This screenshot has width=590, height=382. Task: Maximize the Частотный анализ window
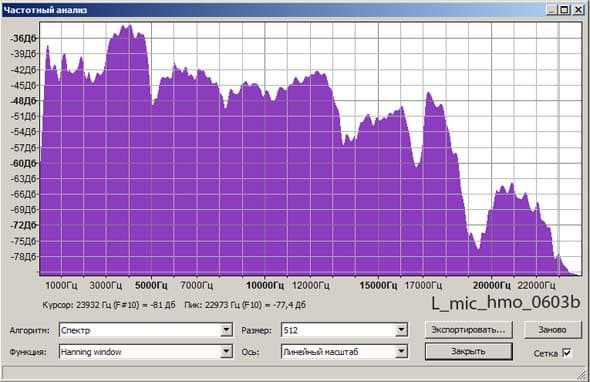564,10
